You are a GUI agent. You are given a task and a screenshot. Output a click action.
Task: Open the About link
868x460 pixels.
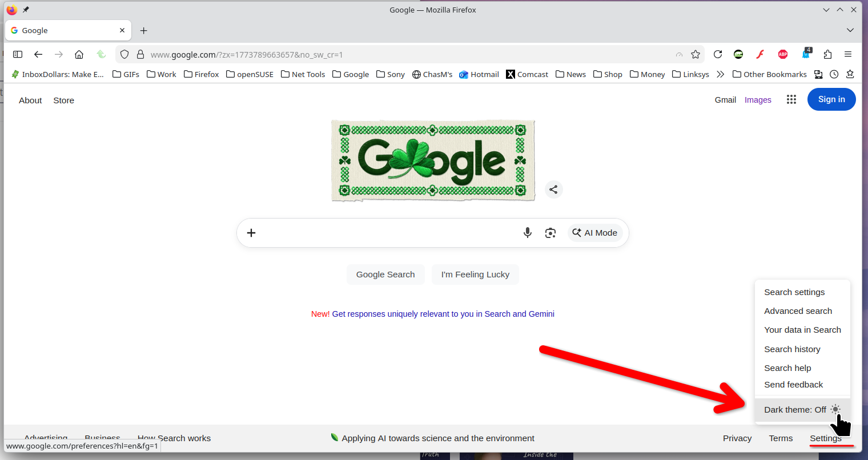30,100
